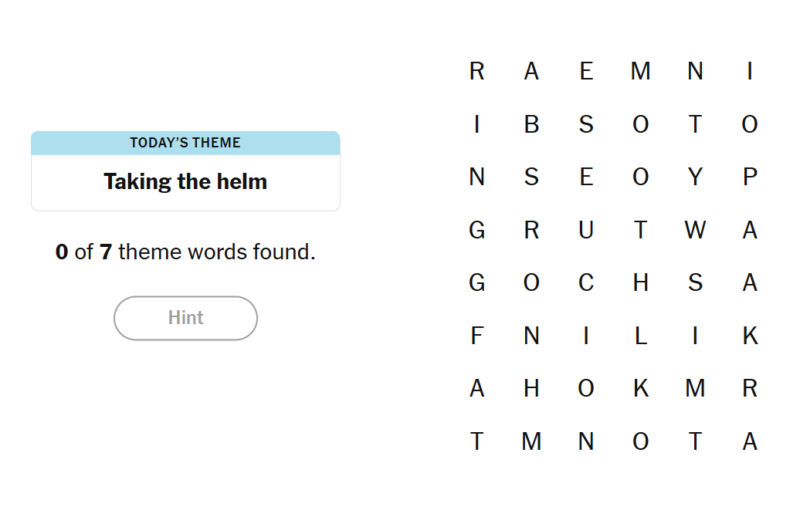The height and width of the screenshot is (517, 800).
Task: Select the letter E in the top row
Action: point(586,71)
